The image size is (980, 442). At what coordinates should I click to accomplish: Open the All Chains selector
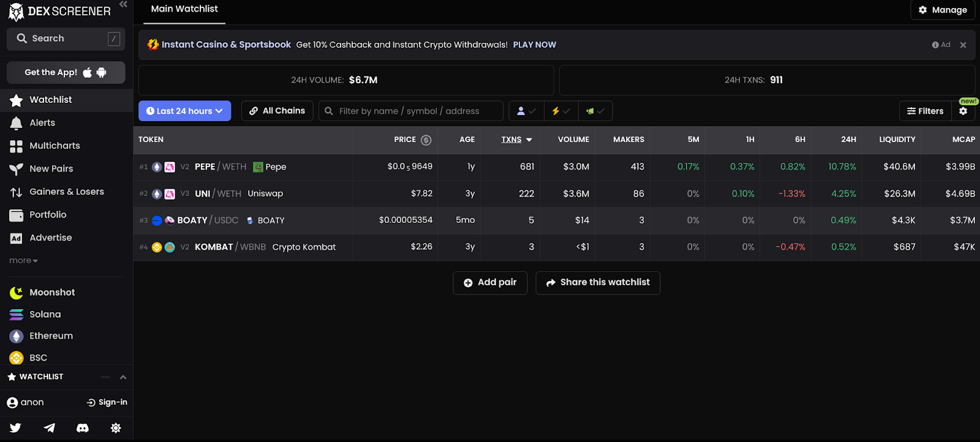[277, 111]
